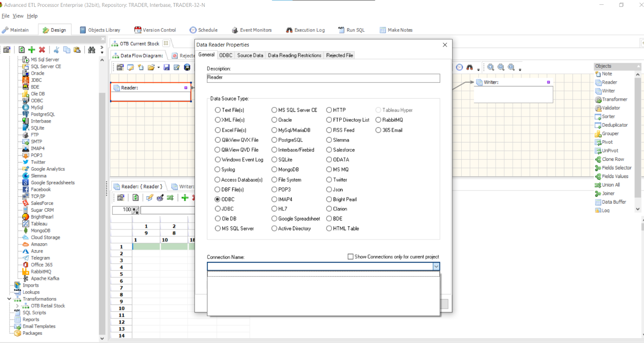
Task: Add a Pivot object from Objects panel
Action: (604, 142)
